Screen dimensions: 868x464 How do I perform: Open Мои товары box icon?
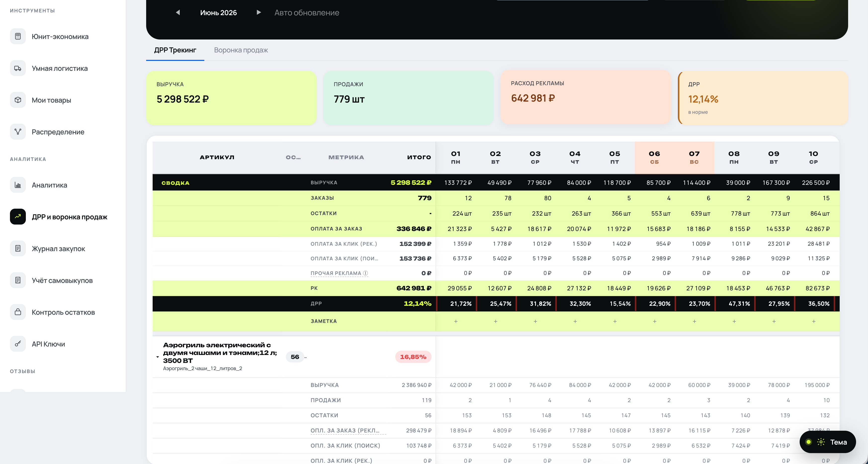18,100
